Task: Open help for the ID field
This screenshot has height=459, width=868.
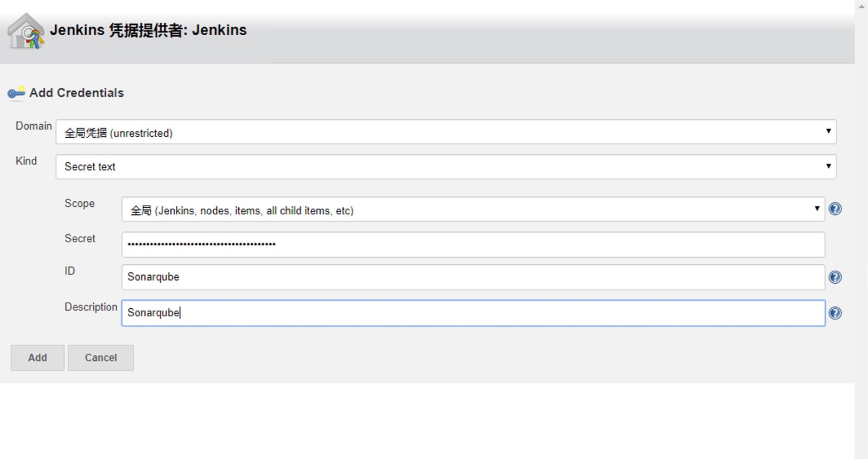Action: click(835, 277)
